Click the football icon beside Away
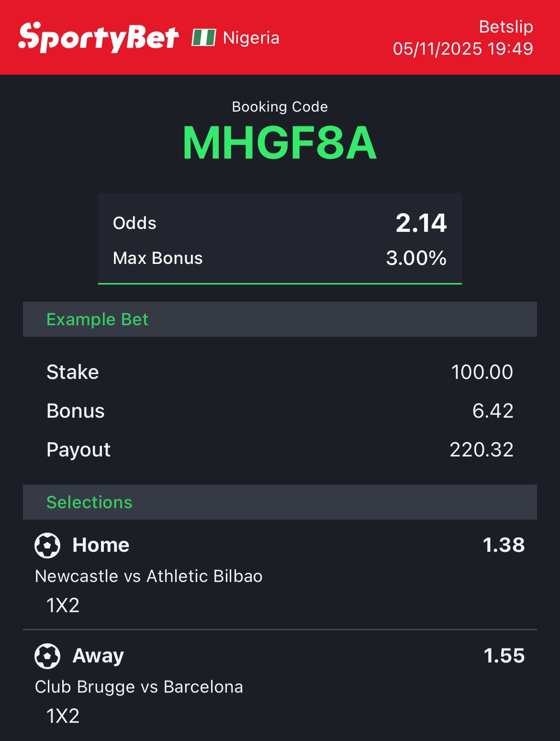 point(47,656)
